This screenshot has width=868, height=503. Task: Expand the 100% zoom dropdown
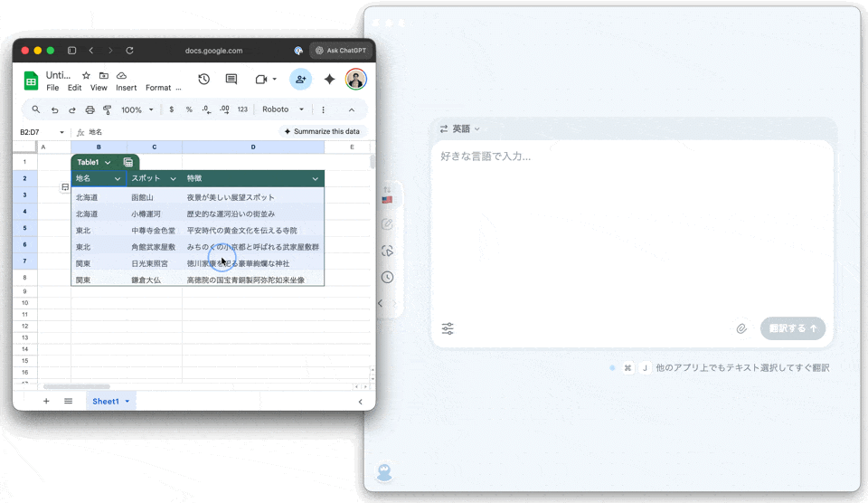(x=136, y=109)
